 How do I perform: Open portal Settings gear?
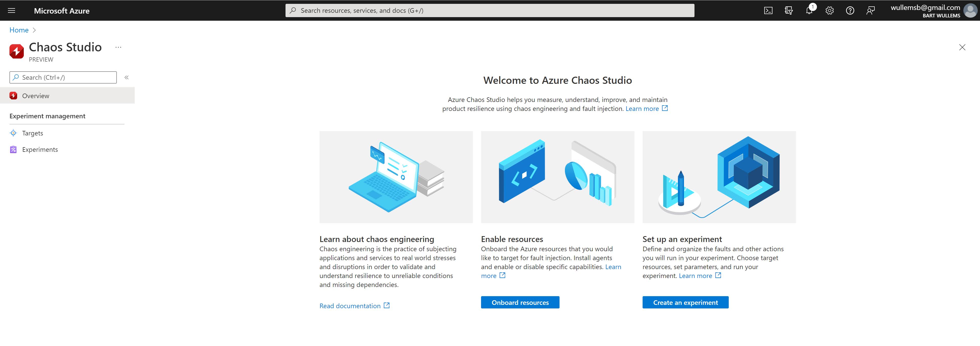point(829,11)
